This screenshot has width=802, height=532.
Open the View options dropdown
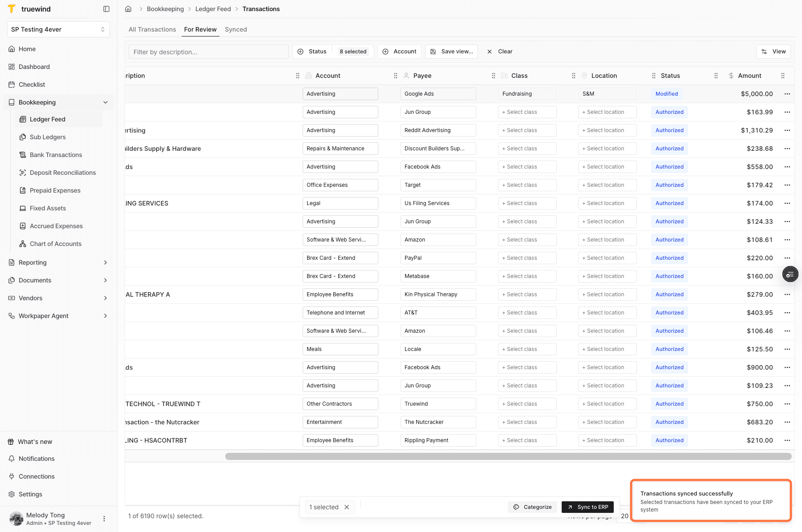tap(774, 52)
